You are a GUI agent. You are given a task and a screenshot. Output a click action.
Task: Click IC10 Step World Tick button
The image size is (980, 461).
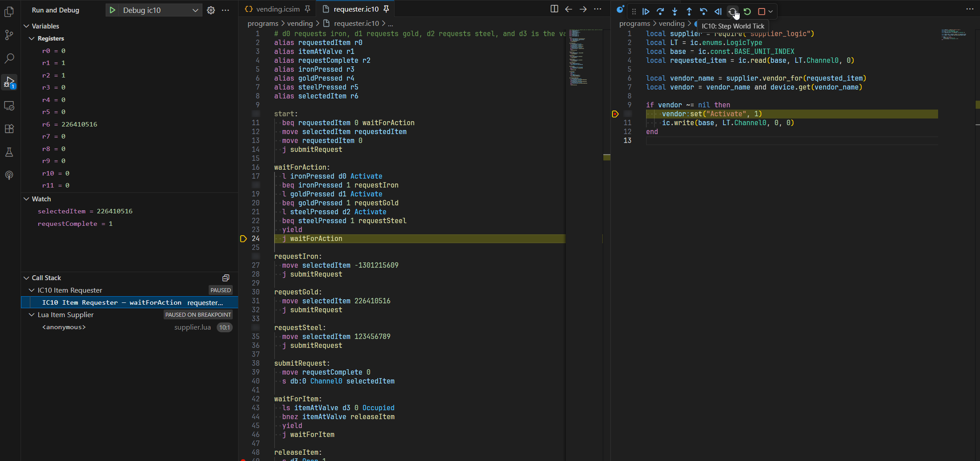(733, 12)
